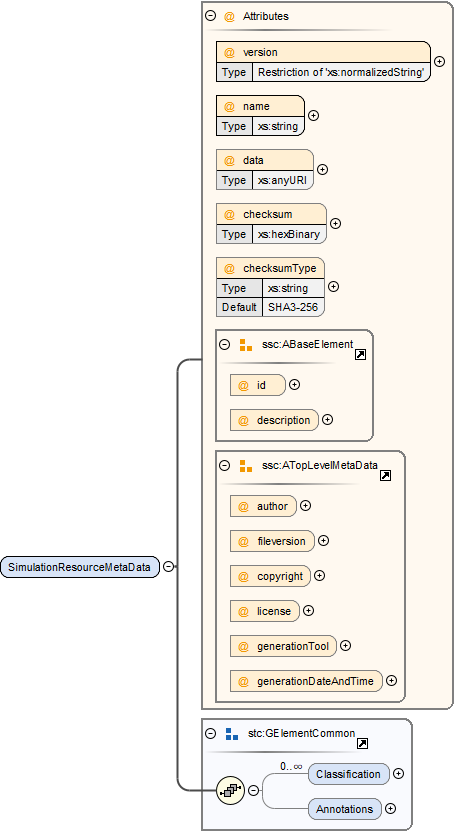Expand the Classification element
The height and width of the screenshot is (833, 472).
(399, 774)
